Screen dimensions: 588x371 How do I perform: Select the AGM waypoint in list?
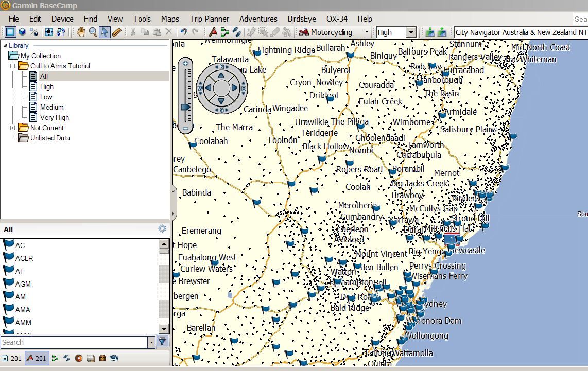(x=23, y=284)
